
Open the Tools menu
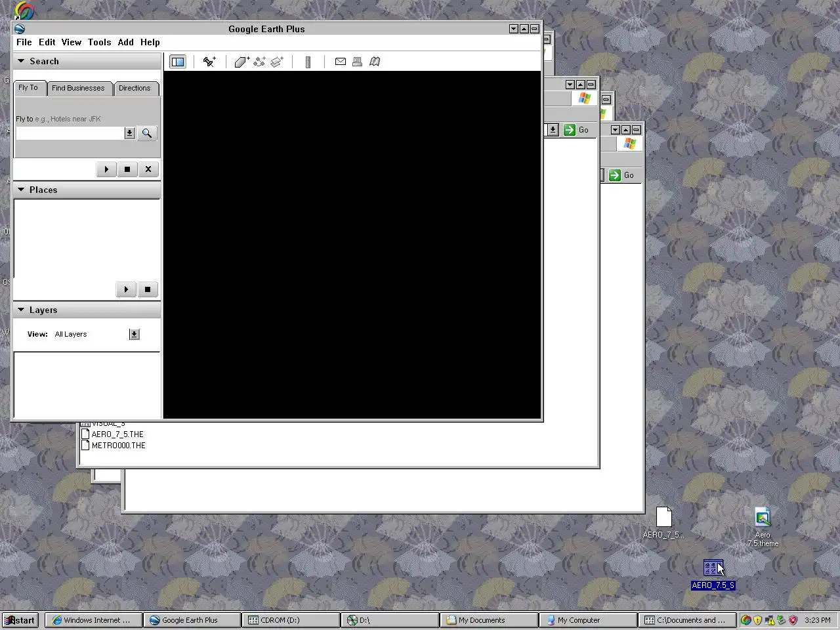tap(100, 42)
